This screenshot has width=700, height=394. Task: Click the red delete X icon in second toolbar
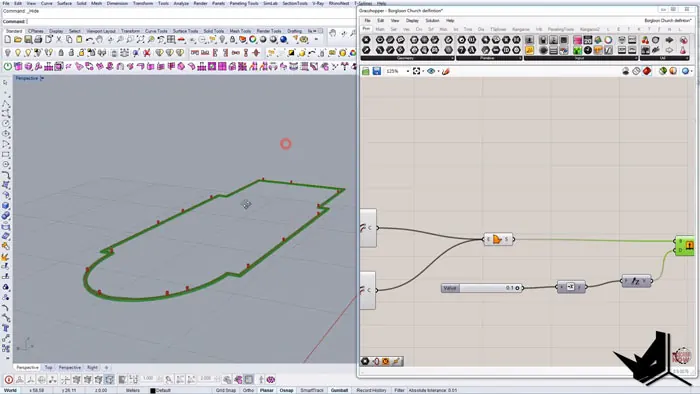146,53
